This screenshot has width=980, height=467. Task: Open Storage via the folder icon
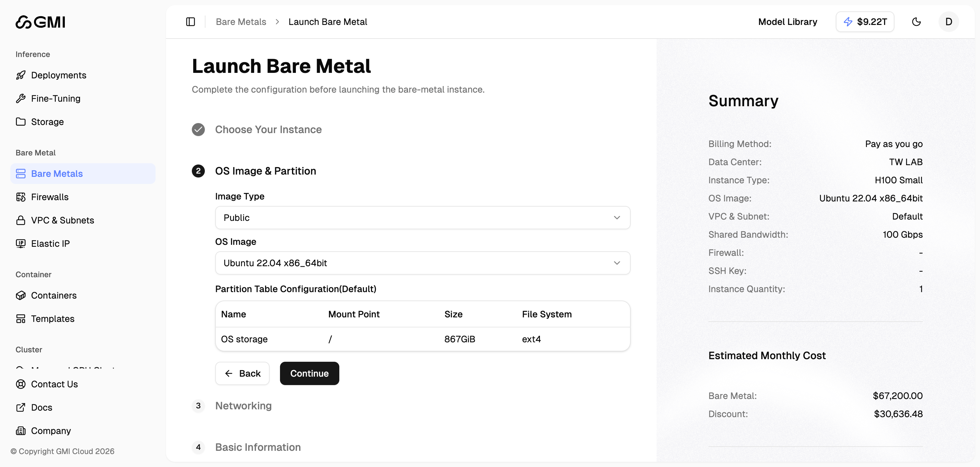[22, 122]
